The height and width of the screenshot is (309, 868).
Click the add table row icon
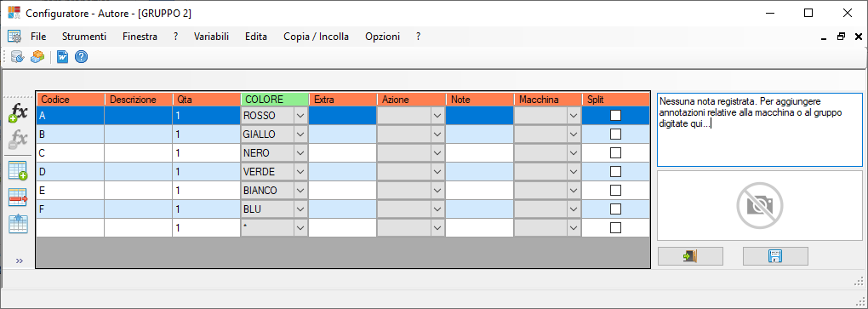18,170
